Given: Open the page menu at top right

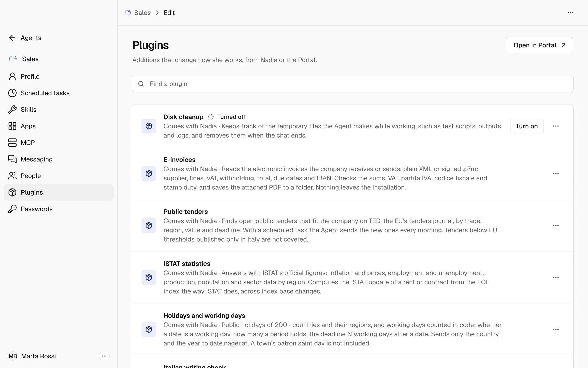Looking at the screenshot, I should [x=571, y=13].
